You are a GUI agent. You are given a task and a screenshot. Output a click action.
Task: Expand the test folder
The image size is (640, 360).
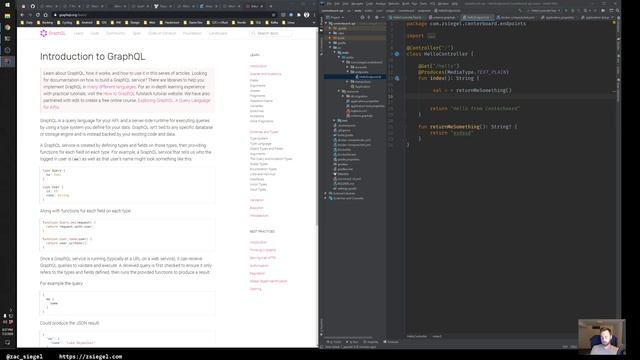click(x=334, y=120)
